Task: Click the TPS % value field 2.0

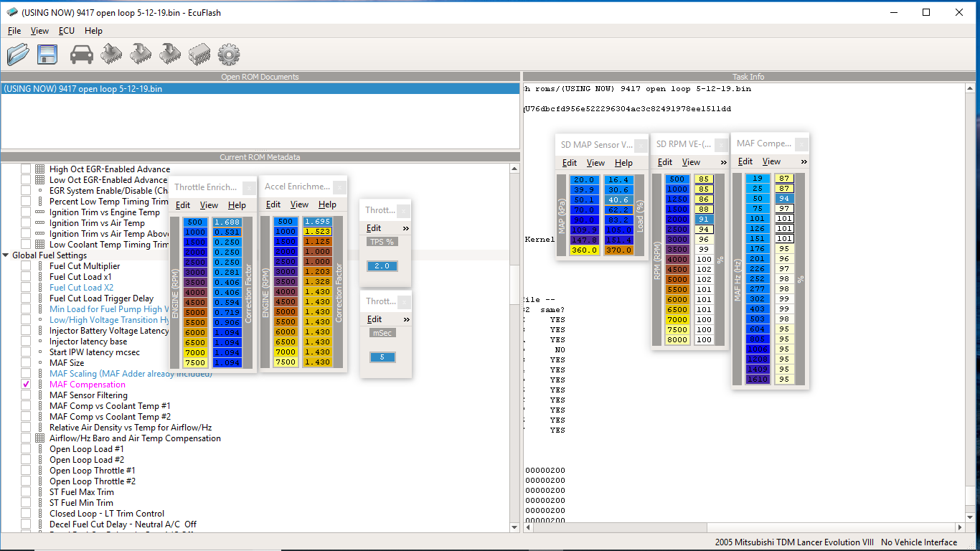Action: [x=382, y=266]
